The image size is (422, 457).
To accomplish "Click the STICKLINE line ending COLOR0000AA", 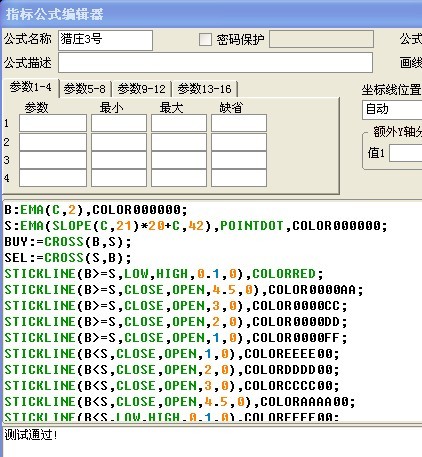I will pos(184,290).
